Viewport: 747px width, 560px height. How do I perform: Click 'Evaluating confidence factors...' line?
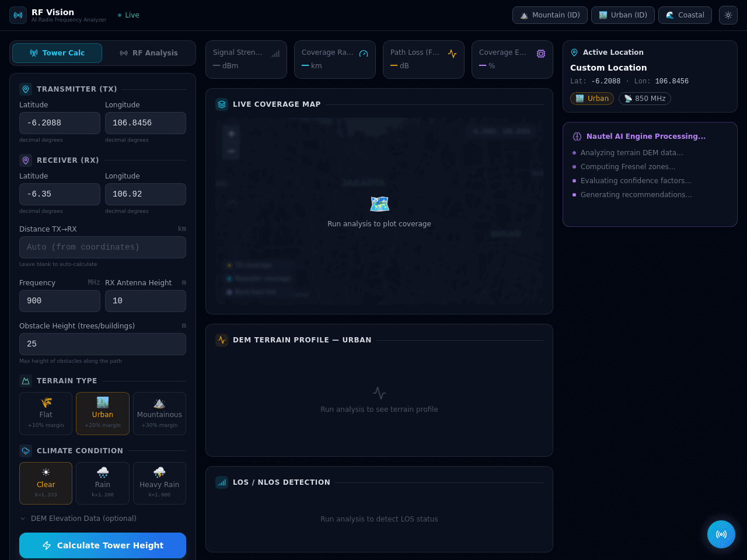[636, 181]
